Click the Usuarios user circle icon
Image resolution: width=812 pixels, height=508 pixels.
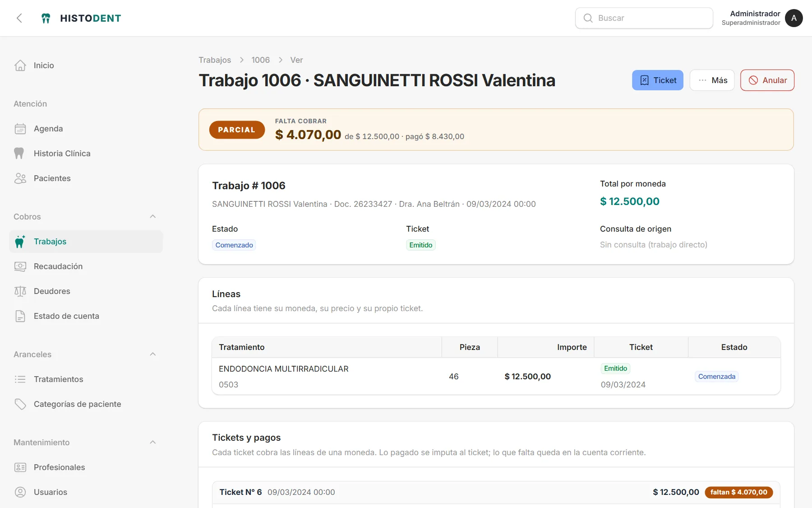point(20,492)
